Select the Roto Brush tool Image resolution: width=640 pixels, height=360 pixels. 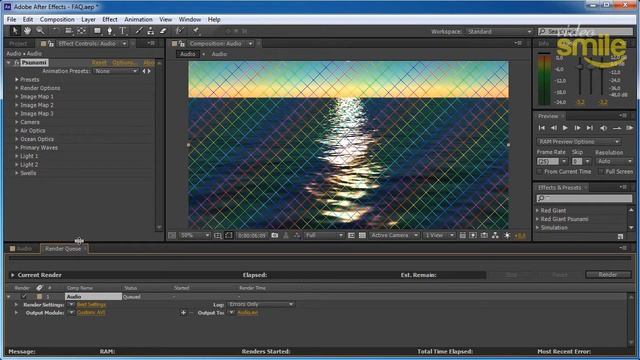coord(179,31)
